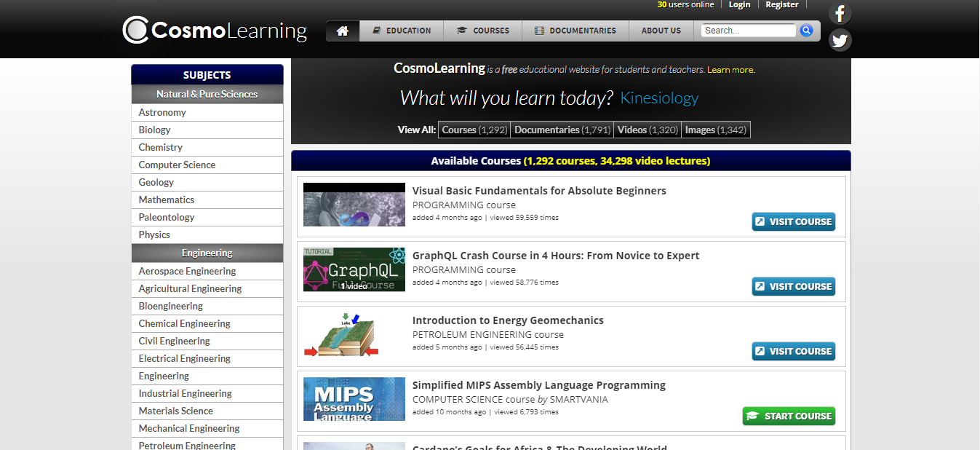Select Industrial Engineering subject
980x450 pixels.
pos(207,393)
